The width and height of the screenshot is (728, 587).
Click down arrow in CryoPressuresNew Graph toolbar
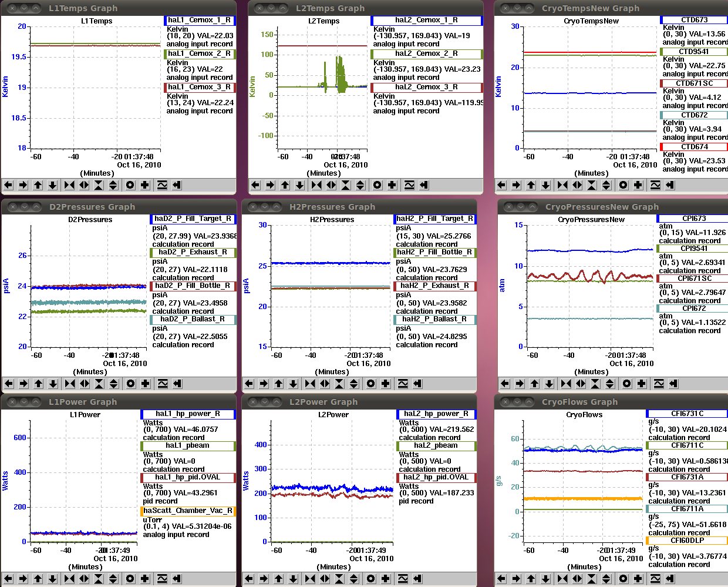tap(549, 384)
